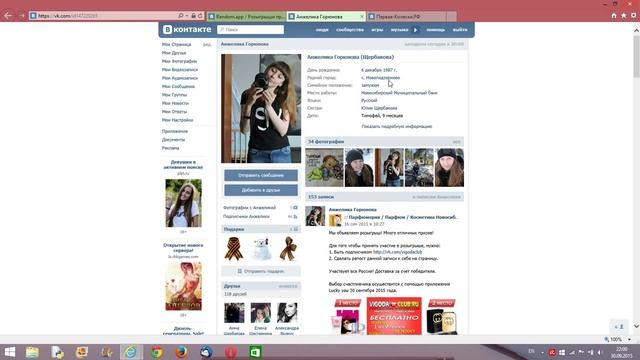The height and width of the screenshot is (360, 640).
Task: Open 'игры' in VK top menu
Action: pyautogui.click(x=377, y=30)
